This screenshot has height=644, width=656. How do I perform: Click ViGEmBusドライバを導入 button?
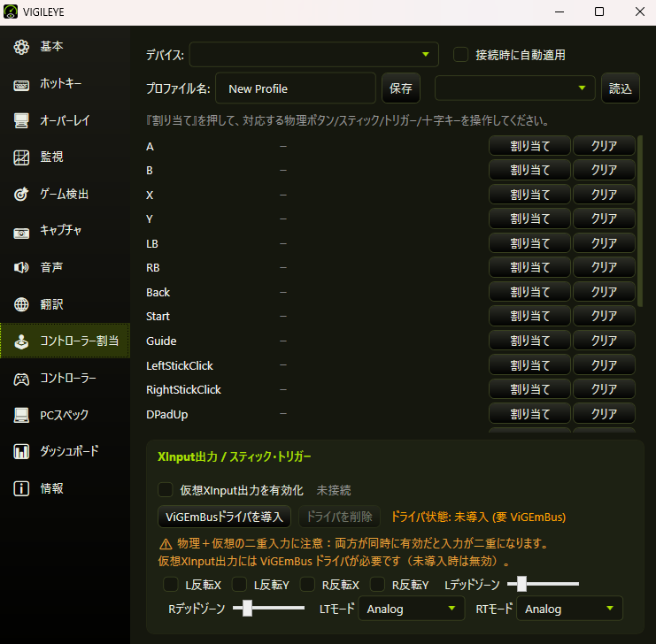(224, 517)
